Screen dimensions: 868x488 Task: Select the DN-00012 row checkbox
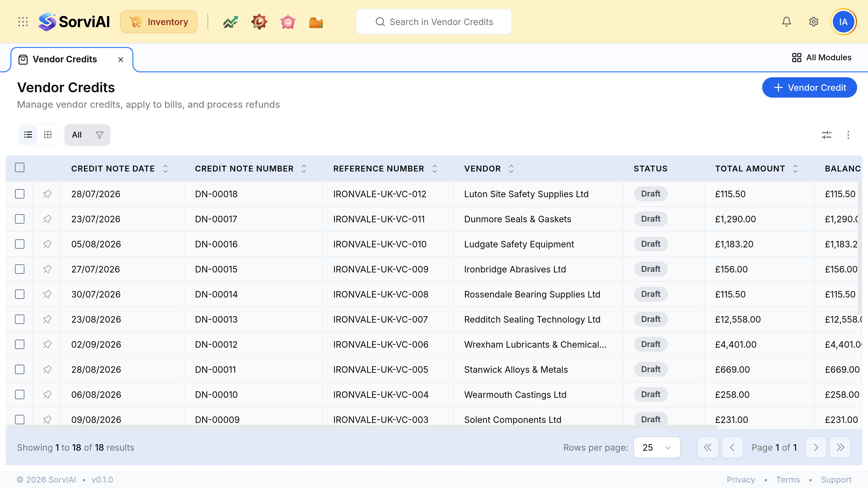pos(20,345)
